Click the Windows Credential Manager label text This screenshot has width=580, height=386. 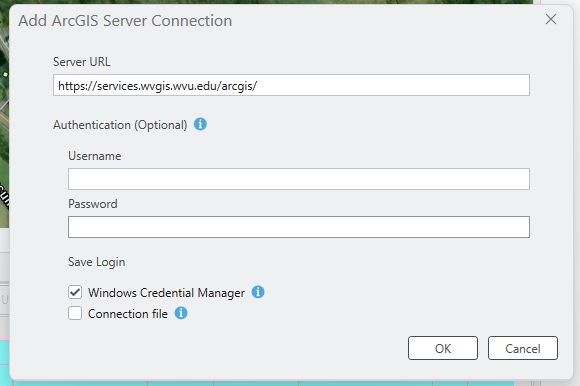point(166,293)
